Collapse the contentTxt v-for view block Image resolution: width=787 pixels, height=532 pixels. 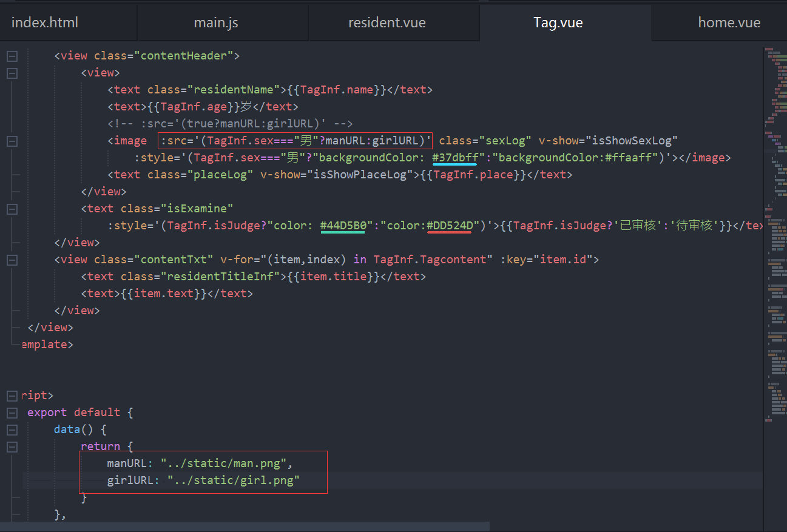(x=12, y=260)
